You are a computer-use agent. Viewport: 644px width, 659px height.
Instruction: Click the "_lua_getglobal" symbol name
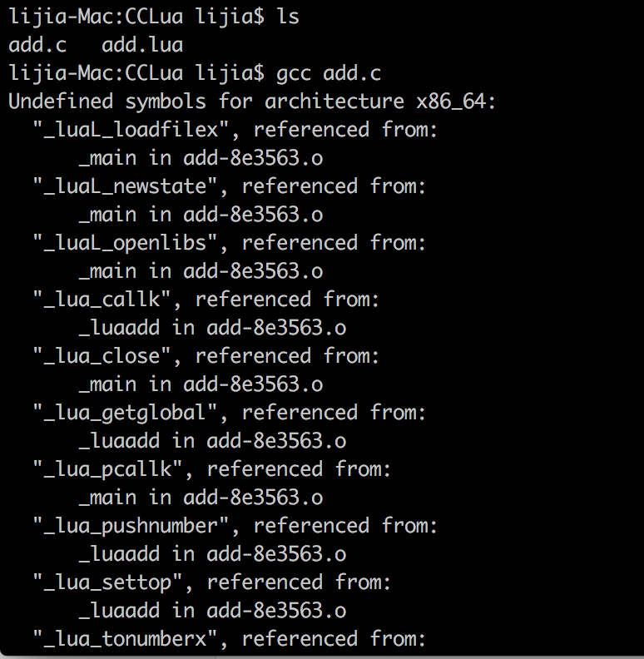pyautogui.click(x=126, y=413)
